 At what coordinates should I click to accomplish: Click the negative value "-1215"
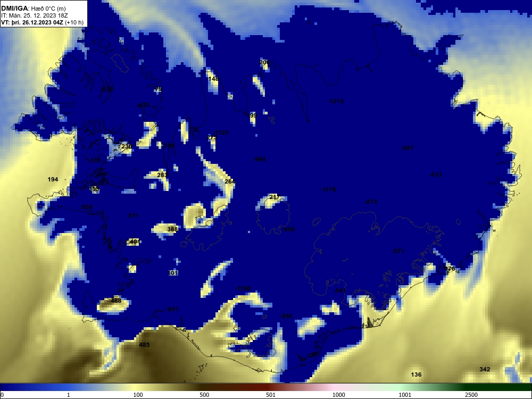pyautogui.click(x=336, y=101)
